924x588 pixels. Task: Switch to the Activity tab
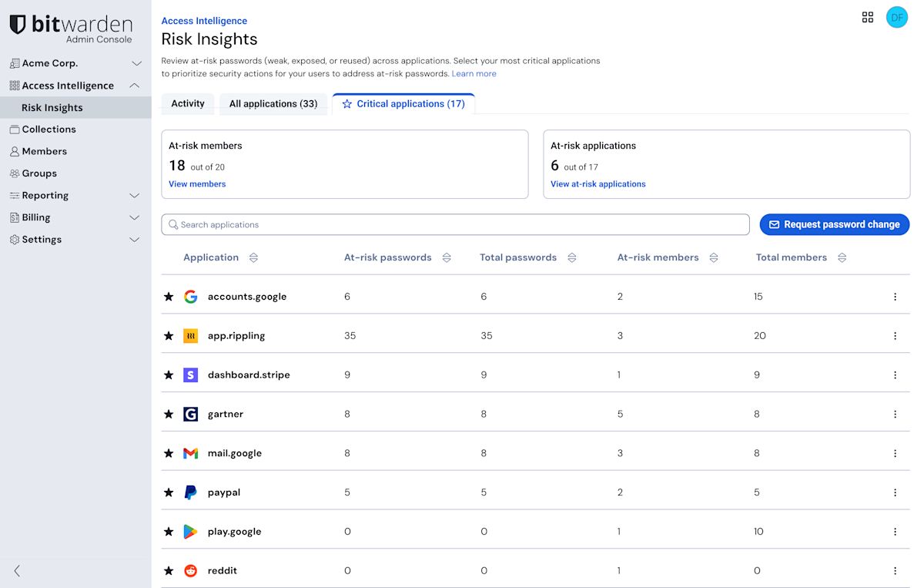click(x=188, y=104)
